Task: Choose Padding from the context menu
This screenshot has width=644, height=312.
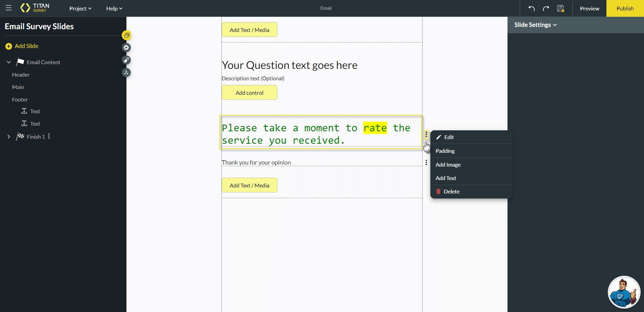Action: point(471,151)
